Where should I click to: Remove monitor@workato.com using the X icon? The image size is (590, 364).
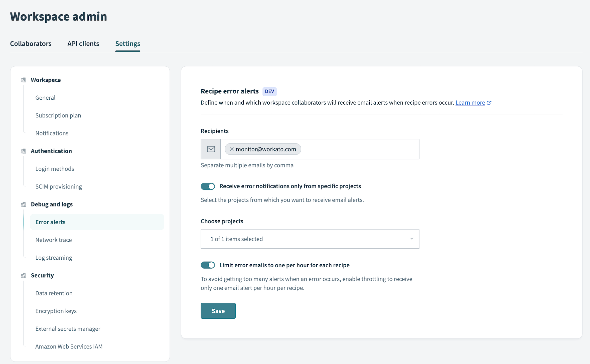(231, 149)
